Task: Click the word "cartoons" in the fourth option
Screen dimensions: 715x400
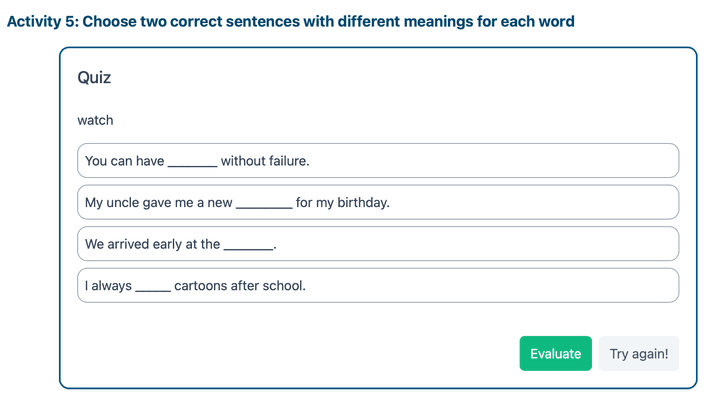Action: [x=201, y=286]
